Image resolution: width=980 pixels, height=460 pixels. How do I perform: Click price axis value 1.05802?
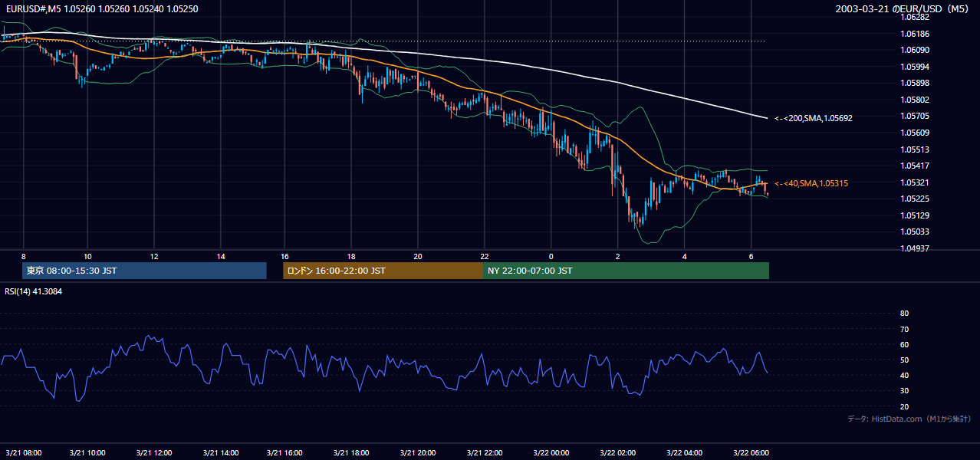[915, 100]
